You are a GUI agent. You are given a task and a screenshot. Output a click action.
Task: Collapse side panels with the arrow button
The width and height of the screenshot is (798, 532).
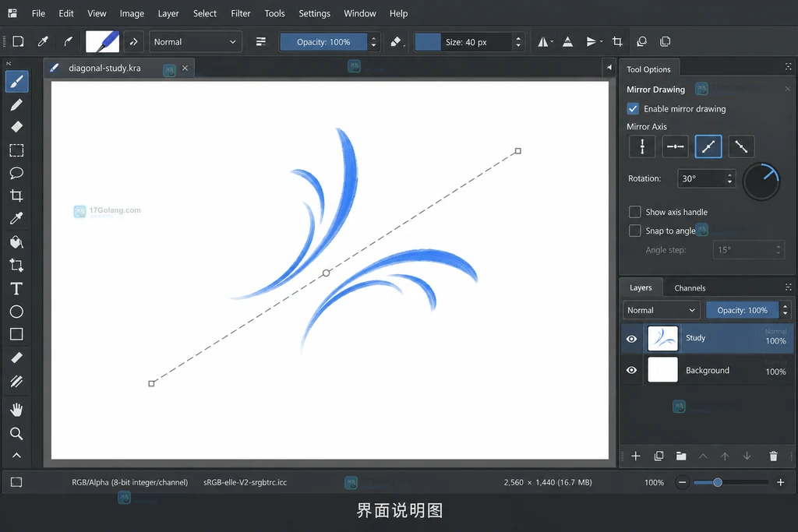click(x=609, y=67)
